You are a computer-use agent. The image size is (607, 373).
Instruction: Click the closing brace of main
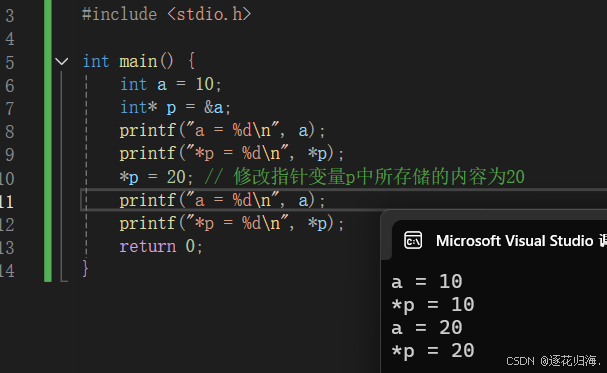click(85, 268)
